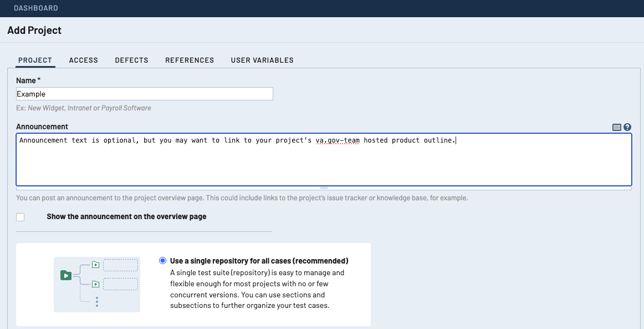The width and height of the screenshot is (644, 329).
Task: Click the top test suite icon in the repository diagram
Action: [96, 265]
